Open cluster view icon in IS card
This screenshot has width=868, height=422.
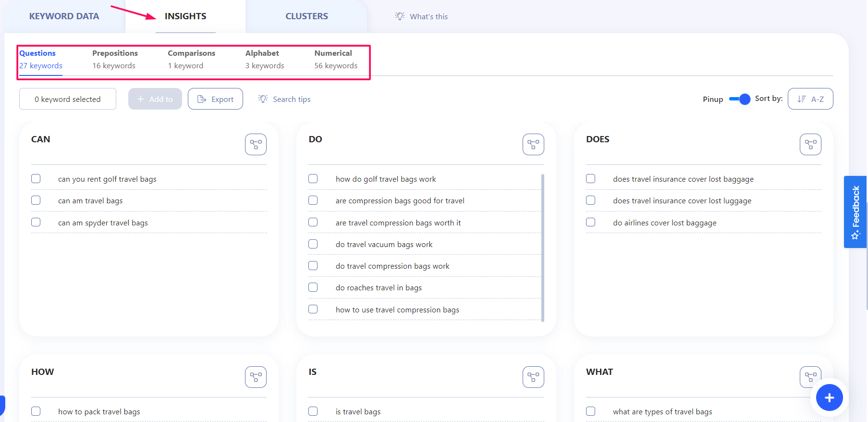533,377
